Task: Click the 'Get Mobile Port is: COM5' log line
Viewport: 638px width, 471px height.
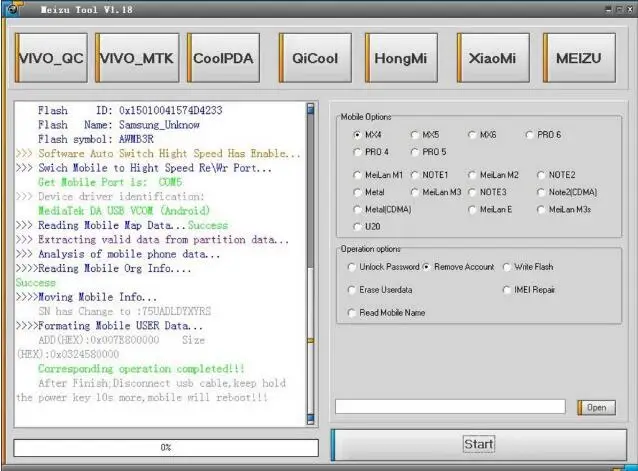Action: click(110, 182)
